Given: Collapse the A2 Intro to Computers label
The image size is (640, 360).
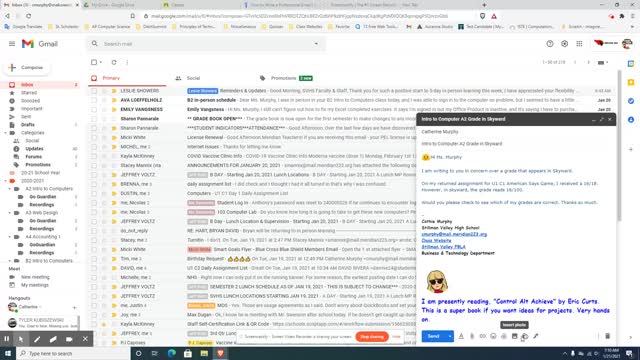Looking at the screenshot, I should point(10,189).
